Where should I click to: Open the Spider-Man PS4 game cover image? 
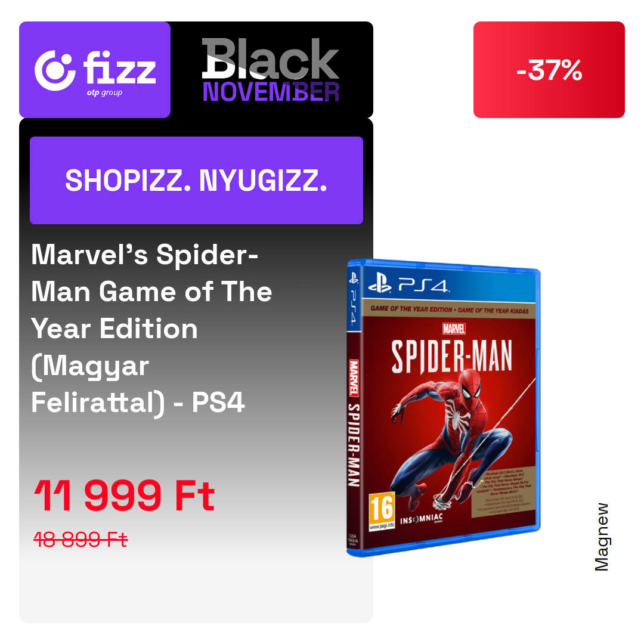444,407
